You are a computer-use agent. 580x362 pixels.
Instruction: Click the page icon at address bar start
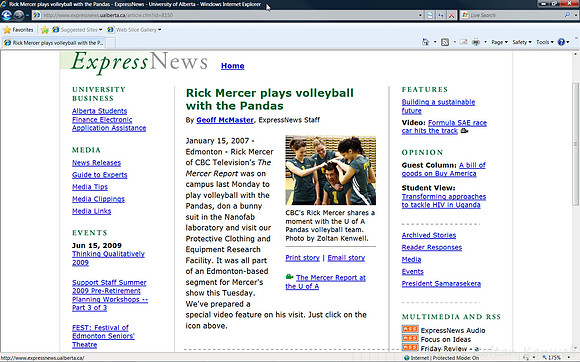tap(37, 15)
